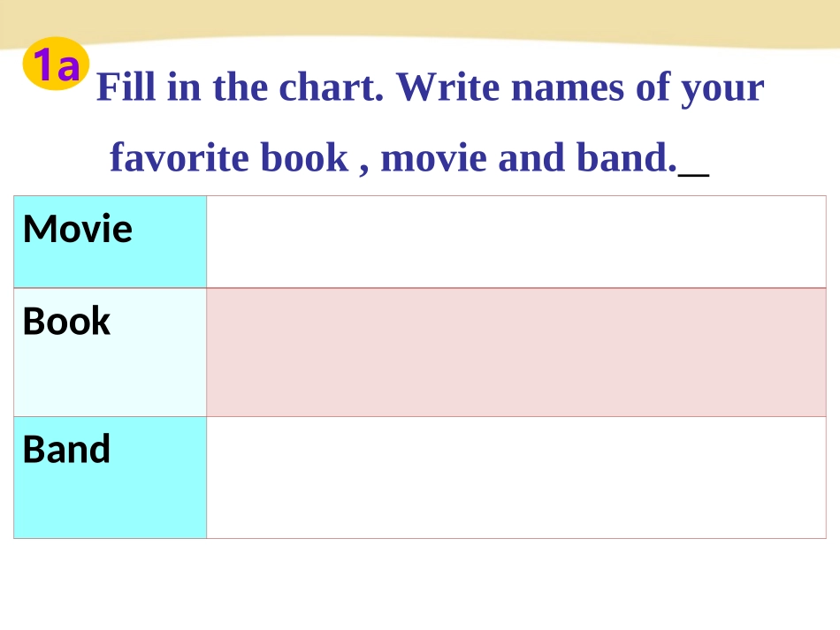Image resolution: width=840 pixels, height=630 pixels.
Task: Click the lowercase "movie" in the instruction
Action: [433, 158]
